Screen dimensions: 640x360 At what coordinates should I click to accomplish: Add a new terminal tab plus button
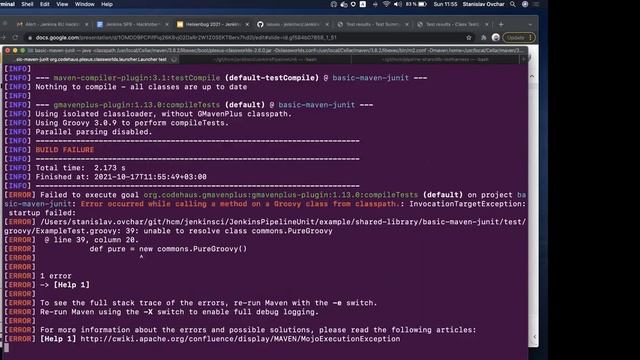point(524,60)
